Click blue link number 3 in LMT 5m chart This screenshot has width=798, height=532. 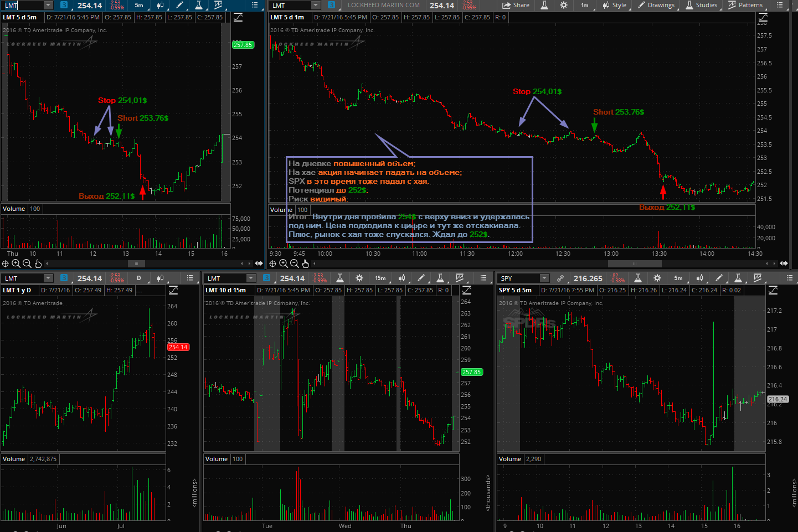(x=64, y=5)
